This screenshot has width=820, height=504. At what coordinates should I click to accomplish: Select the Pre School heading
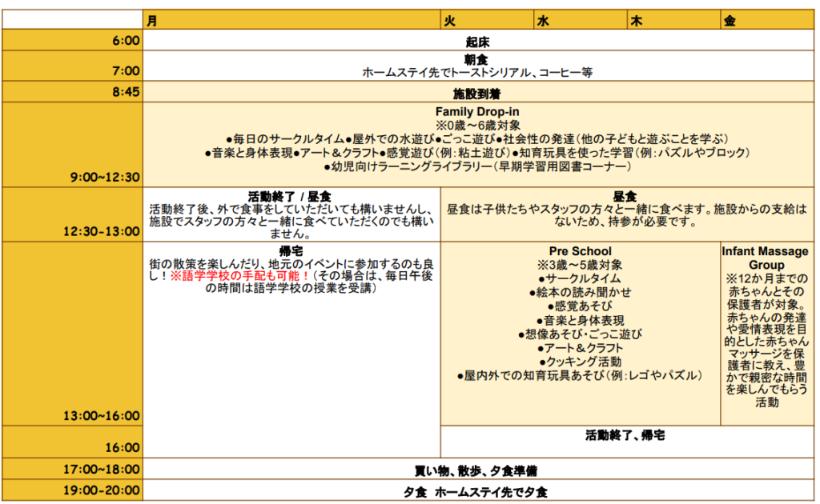pyautogui.click(x=580, y=251)
